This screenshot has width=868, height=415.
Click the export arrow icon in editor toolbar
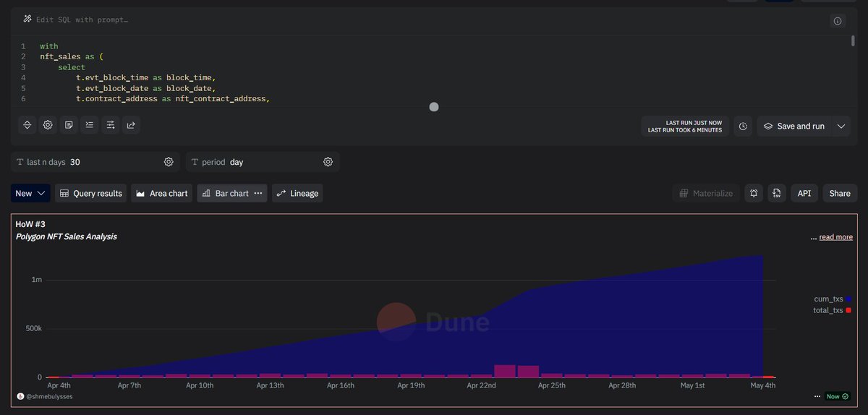tap(131, 125)
